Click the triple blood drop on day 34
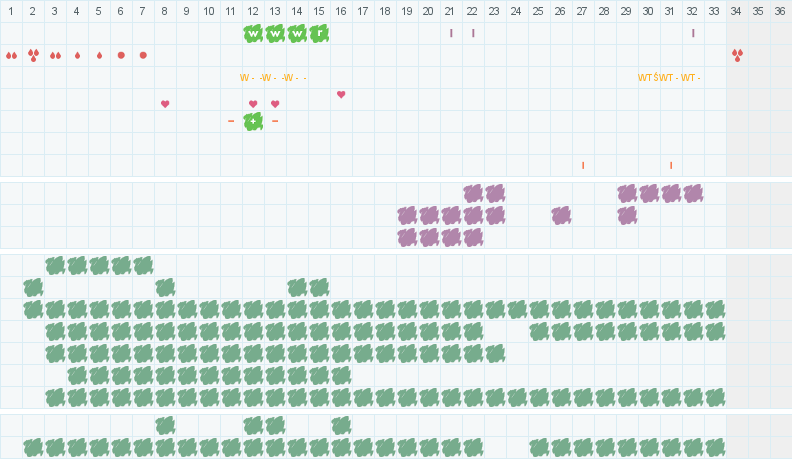Image resolution: width=792 pixels, height=459 pixels. [737, 55]
